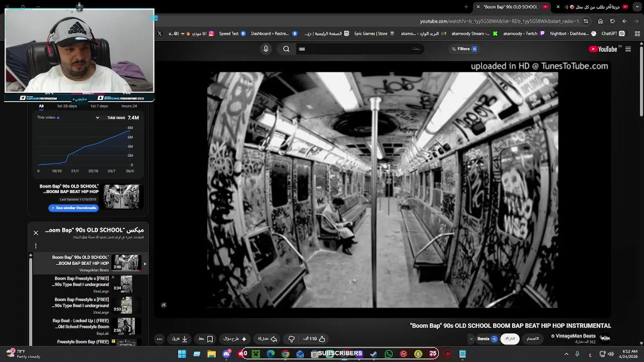Click the like (thumbs up) button

coord(322,339)
